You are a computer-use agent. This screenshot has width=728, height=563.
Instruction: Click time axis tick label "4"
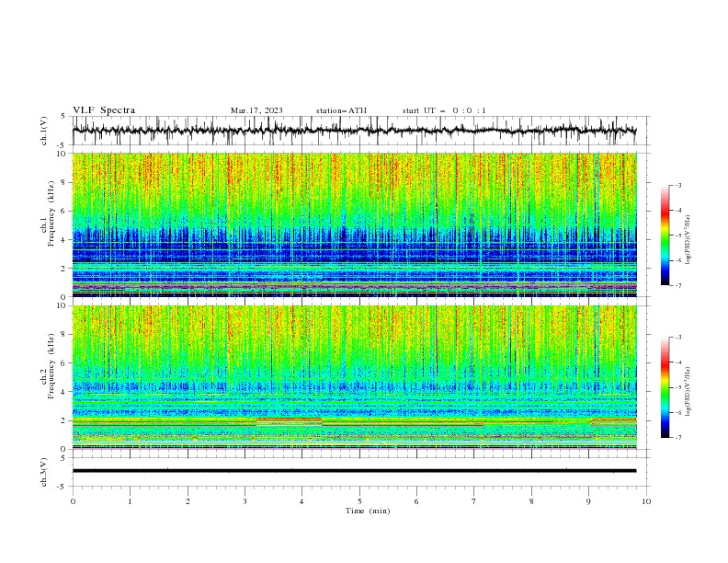[x=301, y=501]
